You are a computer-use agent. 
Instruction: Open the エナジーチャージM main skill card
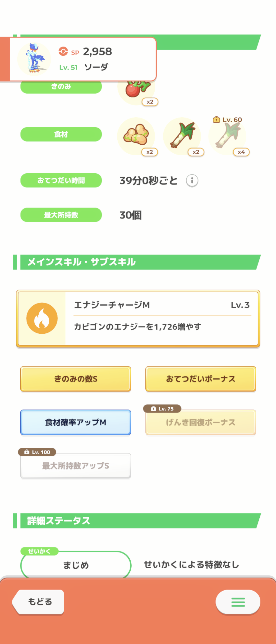138,318
